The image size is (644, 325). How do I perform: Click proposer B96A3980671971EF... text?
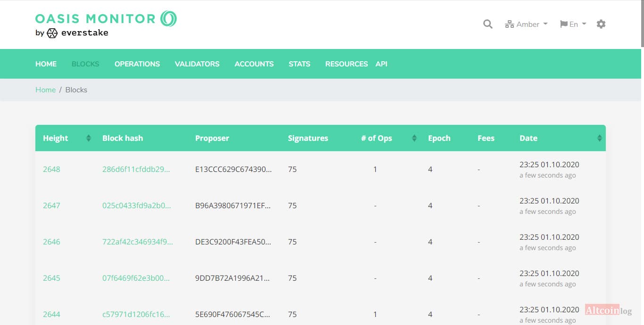click(233, 206)
